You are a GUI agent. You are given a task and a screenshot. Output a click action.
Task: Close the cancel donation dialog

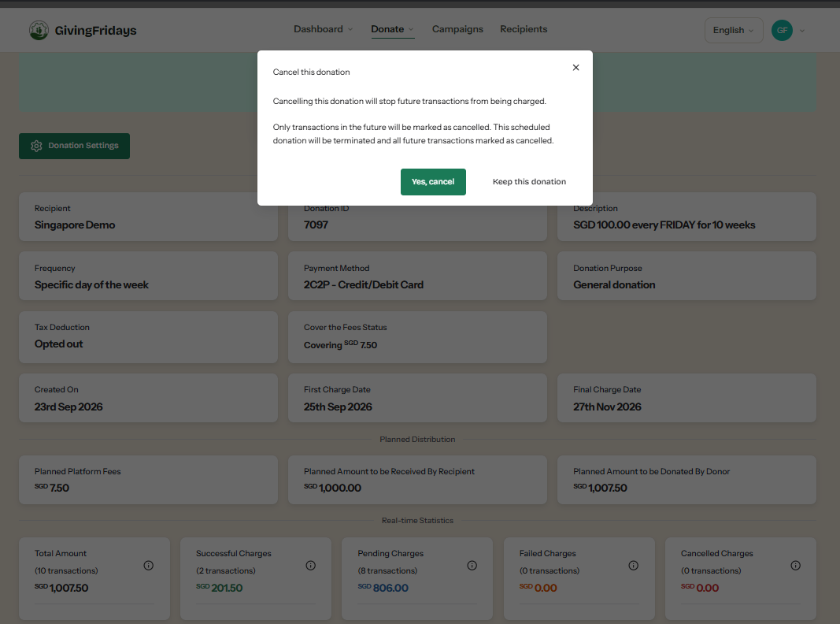(576, 68)
